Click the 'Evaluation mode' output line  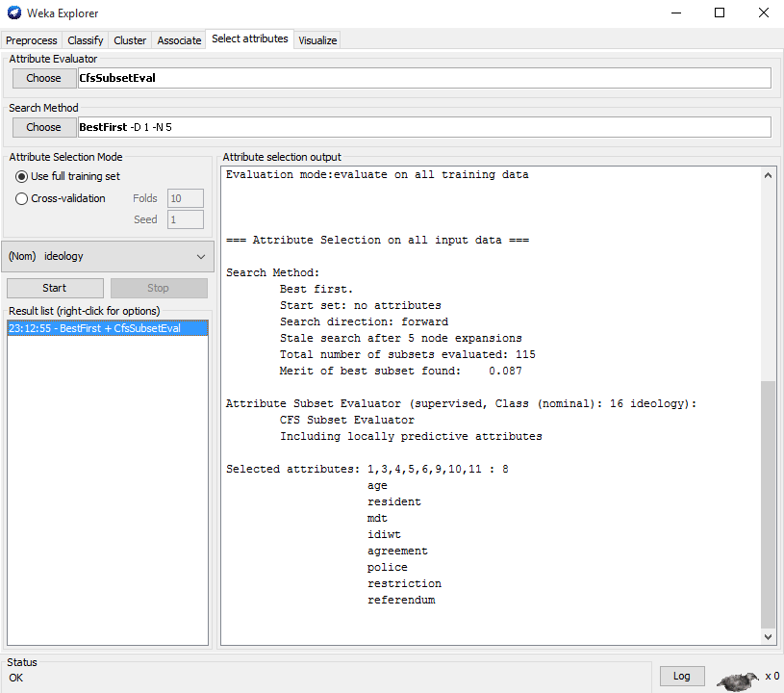(x=377, y=174)
